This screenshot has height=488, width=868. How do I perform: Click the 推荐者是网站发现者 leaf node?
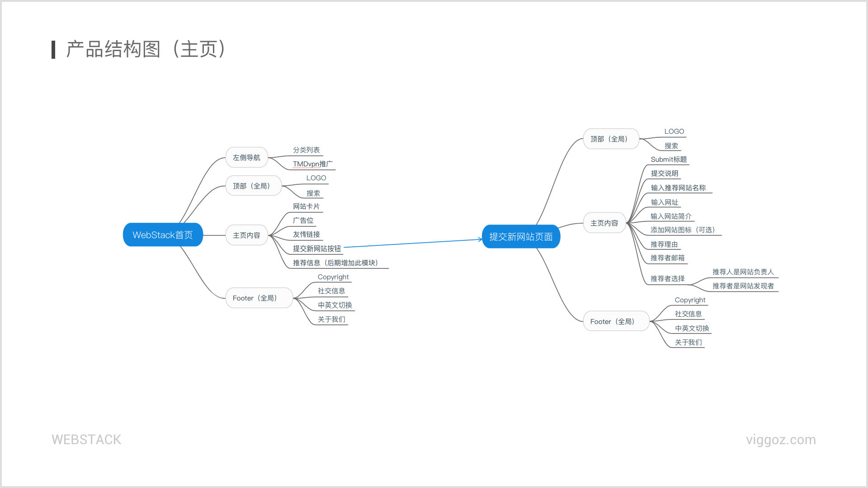coord(743,286)
